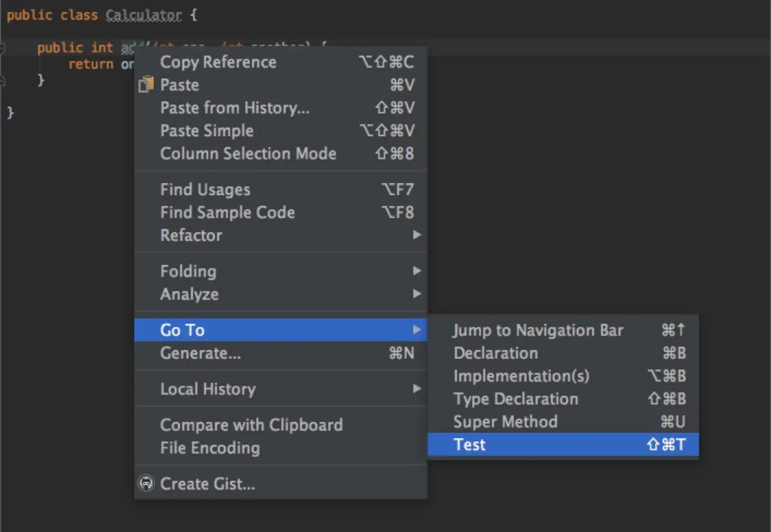Click the clipboard icon beside Paste
771x532 pixels.
point(146,84)
